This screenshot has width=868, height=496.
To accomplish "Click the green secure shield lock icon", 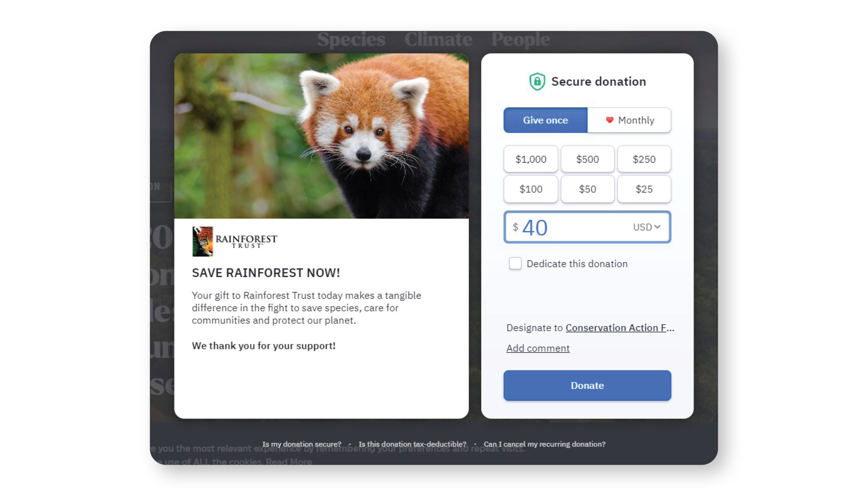I will coord(537,81).
